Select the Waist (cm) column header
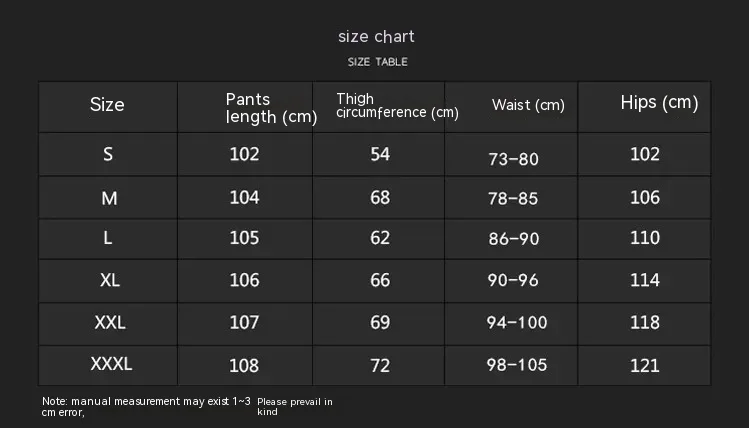 coord(528,105)
